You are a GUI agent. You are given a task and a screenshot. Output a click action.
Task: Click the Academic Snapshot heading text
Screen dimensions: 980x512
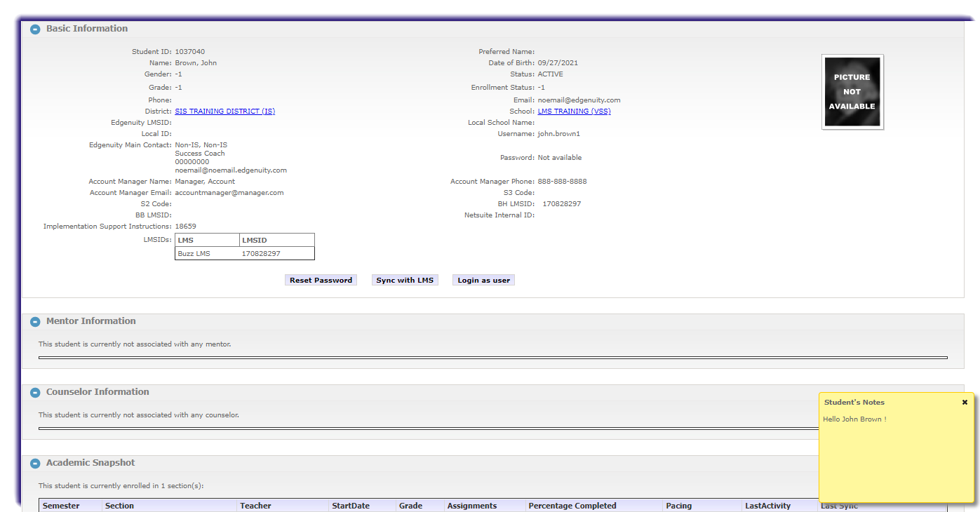click(90, 463)
